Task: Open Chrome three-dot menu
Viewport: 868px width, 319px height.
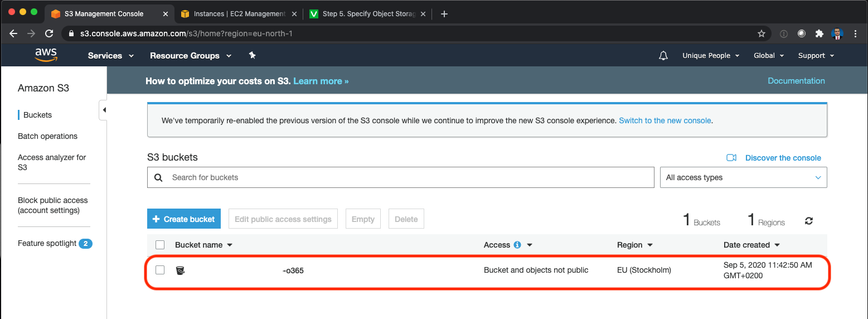Action: [856, 33]
